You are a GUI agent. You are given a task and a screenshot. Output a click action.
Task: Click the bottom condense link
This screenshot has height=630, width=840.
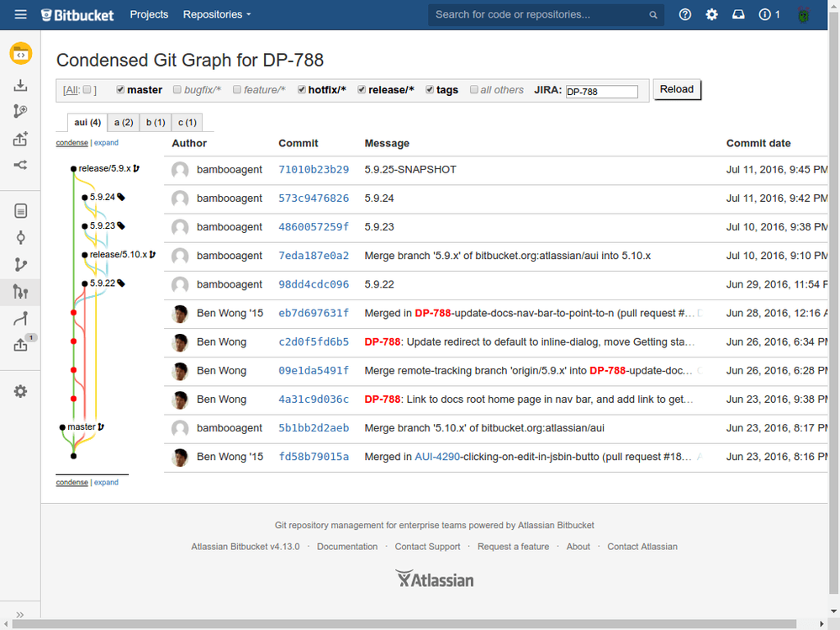click(x=71, y=482)
